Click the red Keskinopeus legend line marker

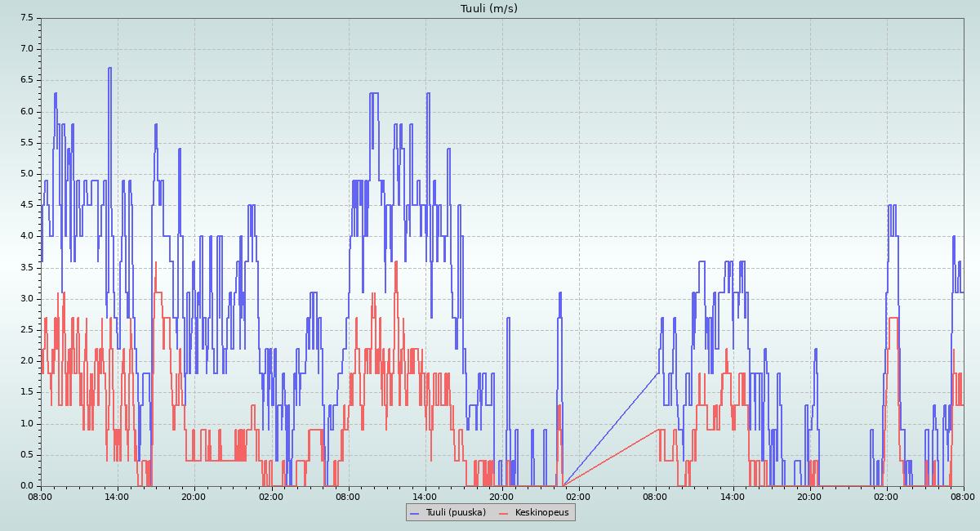[505, 513]
